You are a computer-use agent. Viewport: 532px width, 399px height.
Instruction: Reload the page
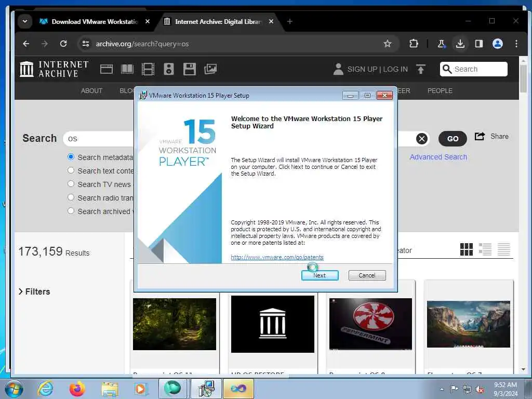63,44
